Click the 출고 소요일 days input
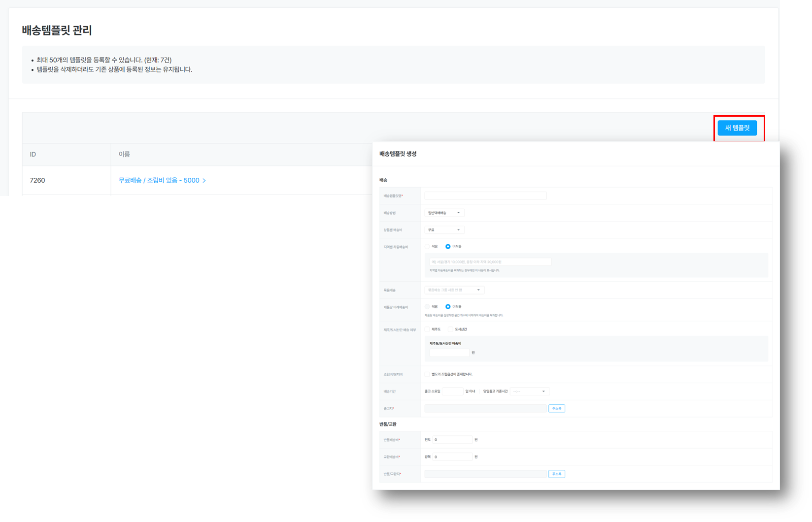This screenshot has width=812, height=522. [452, 391]
